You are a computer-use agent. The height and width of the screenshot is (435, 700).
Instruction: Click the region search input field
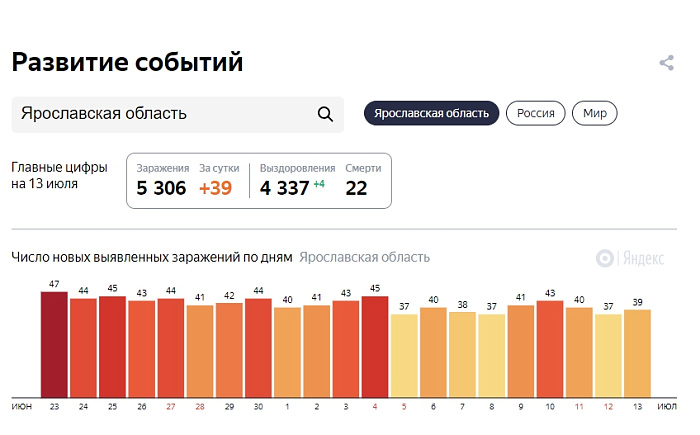tap(178, 114)
